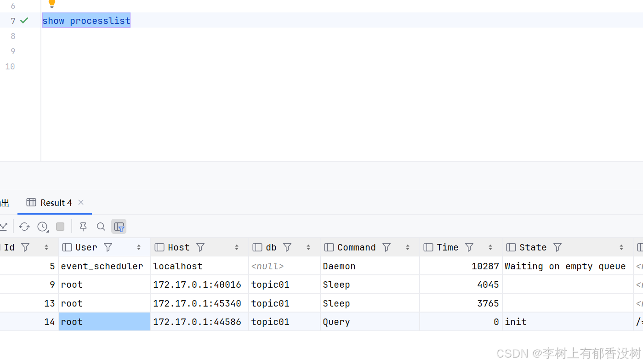Click the column icon beside Host header

click(159, 247)
